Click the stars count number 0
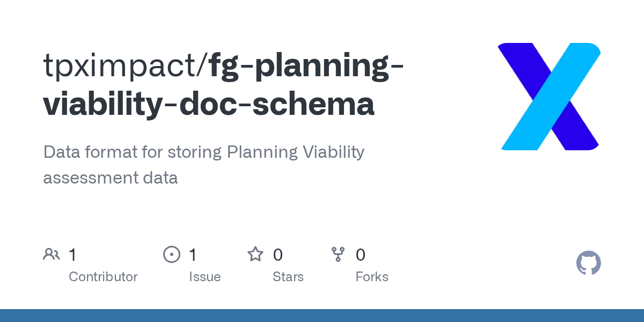644x322 pixels. click(x=277, y=254)
